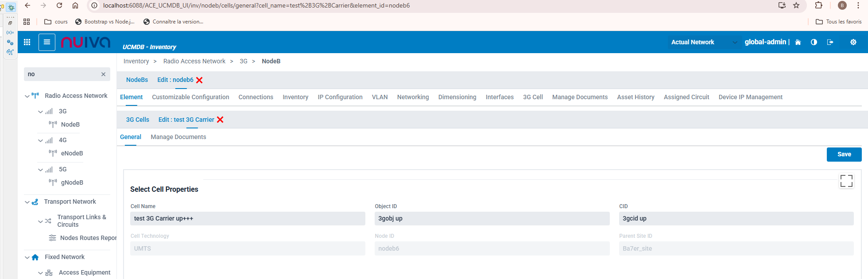
Task: Toggle the hamburger sidebar menu button
Action: [47, 42]
